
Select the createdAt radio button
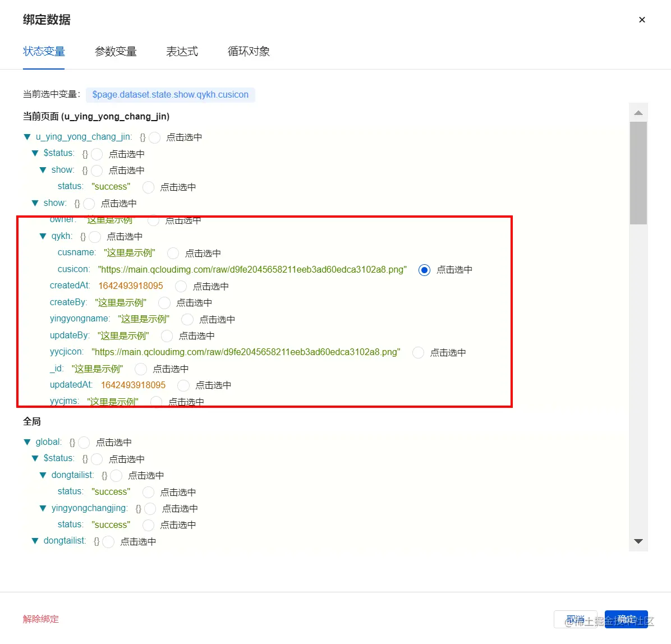point(181,286)
